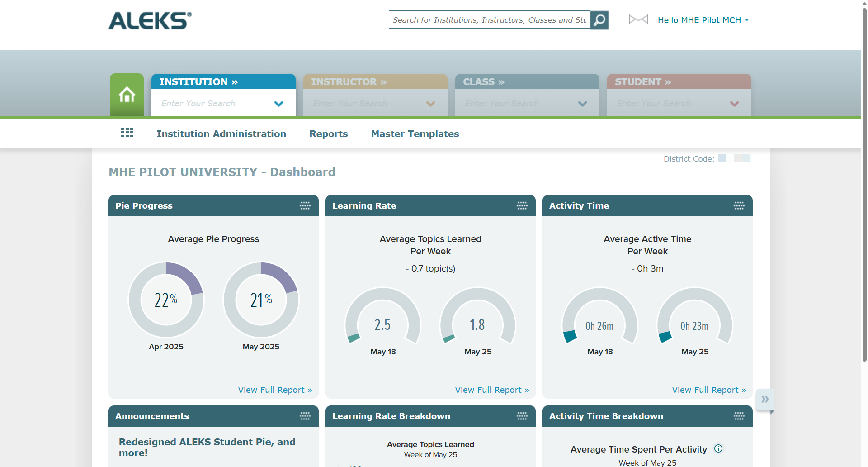Focus the top search input field
868x467 pixels.
point(489,20)
